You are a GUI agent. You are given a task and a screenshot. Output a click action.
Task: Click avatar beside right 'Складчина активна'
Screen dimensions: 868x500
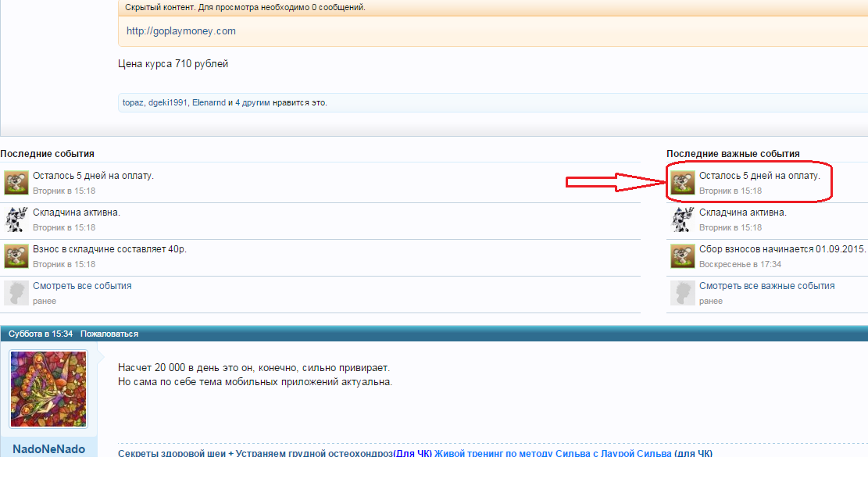click(x=683, y=220)
